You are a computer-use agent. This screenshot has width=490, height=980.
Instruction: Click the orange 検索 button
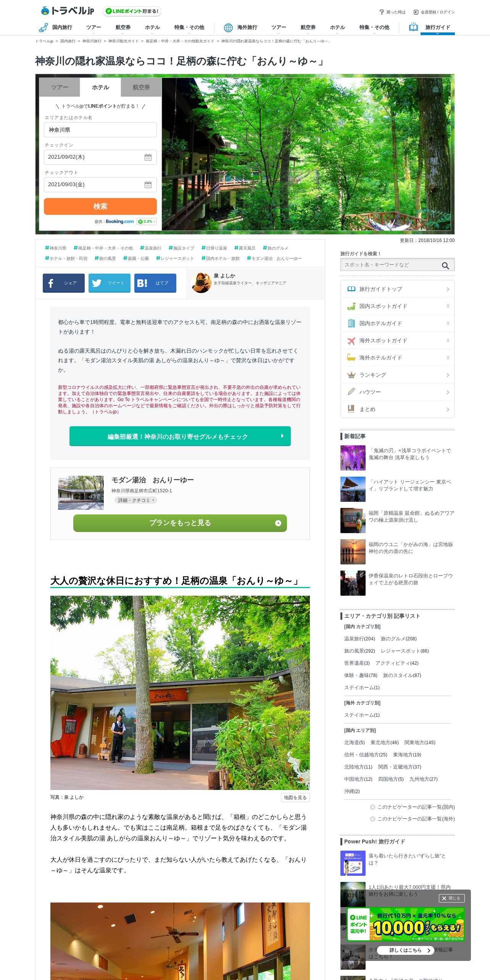pyautogui.click(x=100, y=206)
